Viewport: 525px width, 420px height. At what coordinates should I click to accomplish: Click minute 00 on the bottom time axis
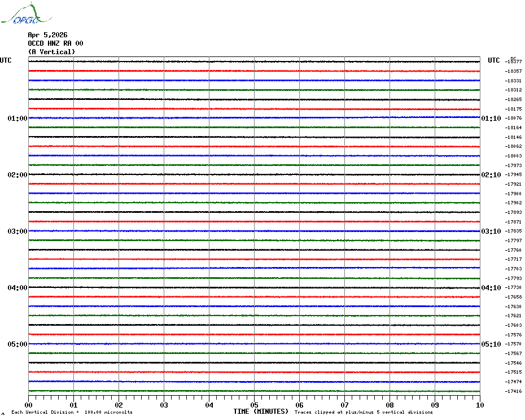[29, 405]
